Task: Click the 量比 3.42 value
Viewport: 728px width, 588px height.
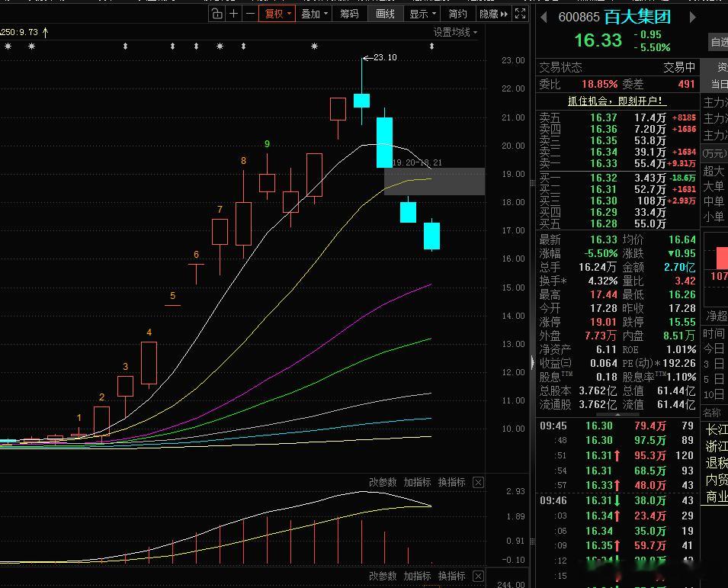Action: 685,281
